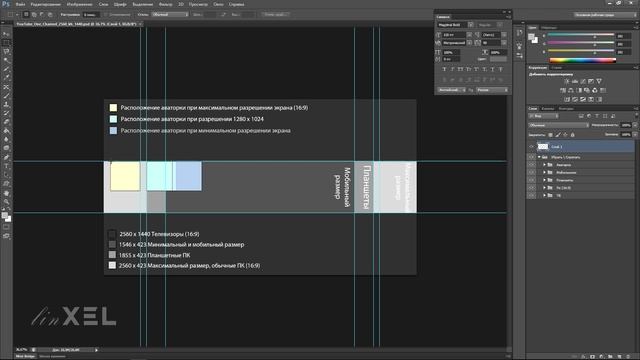Toggle Faux Bold in Character panel

(x=444, y=69)
